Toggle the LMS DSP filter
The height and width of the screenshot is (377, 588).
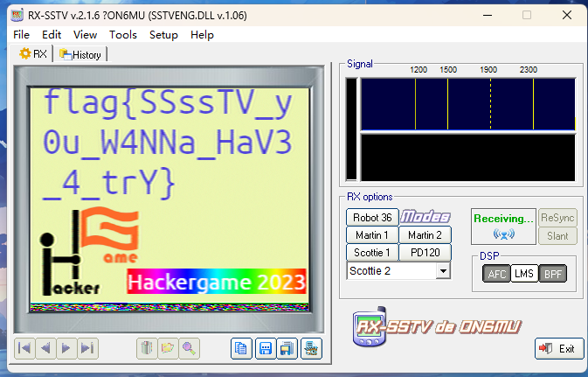pyautogui.click(x=524, y=274)
